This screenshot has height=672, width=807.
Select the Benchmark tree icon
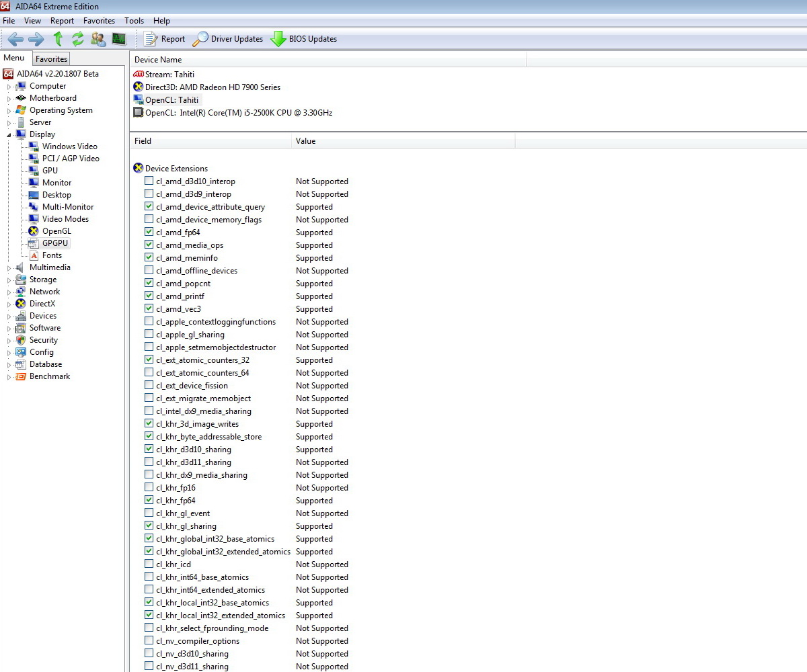(x=21, y=376)
